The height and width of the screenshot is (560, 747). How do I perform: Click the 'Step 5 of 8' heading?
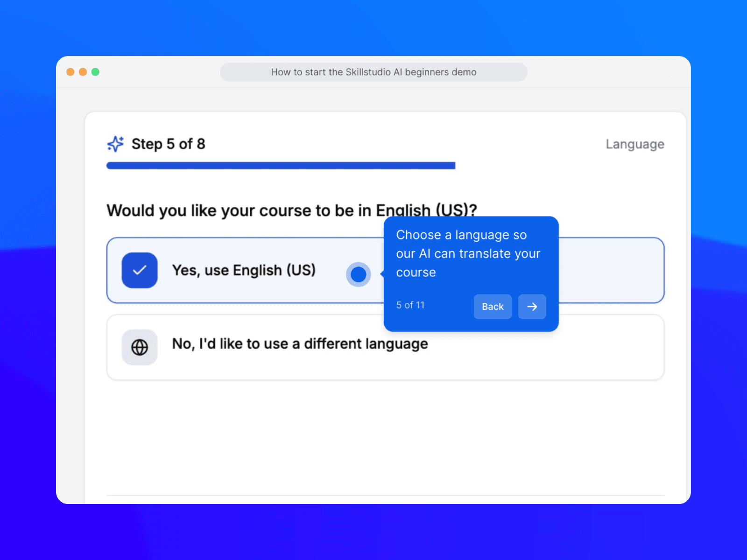169,144
